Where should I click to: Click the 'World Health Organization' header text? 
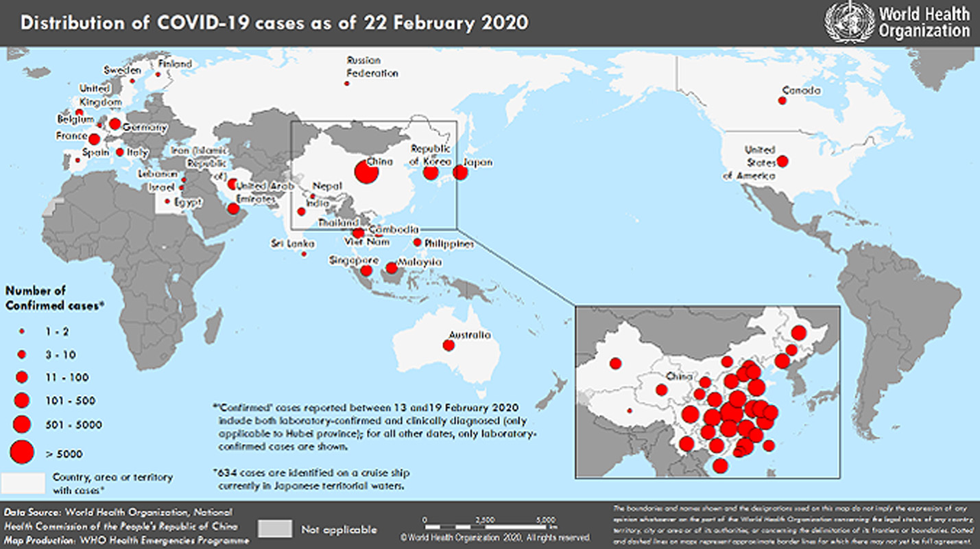924,22
